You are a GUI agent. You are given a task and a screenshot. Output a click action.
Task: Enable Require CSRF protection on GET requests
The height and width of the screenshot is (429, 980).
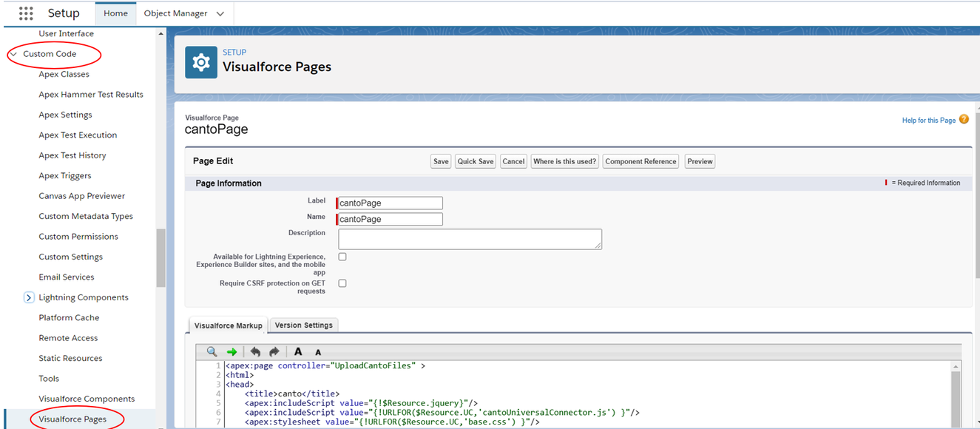click(x=342, y=283)
